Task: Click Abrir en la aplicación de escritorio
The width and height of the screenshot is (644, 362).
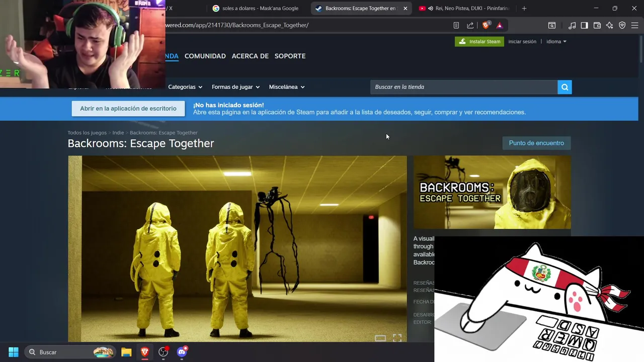Action: pyautogui.click(x=128, y=109)
